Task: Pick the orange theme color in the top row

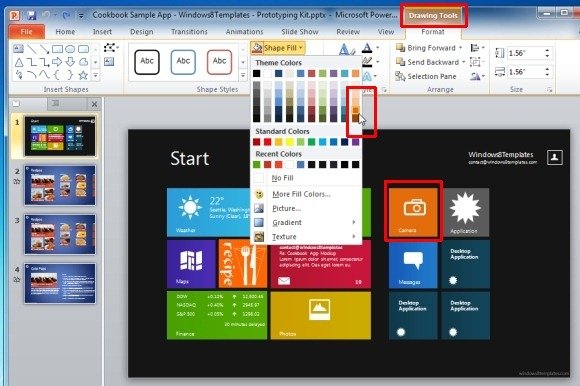Action: click(355, 74)
